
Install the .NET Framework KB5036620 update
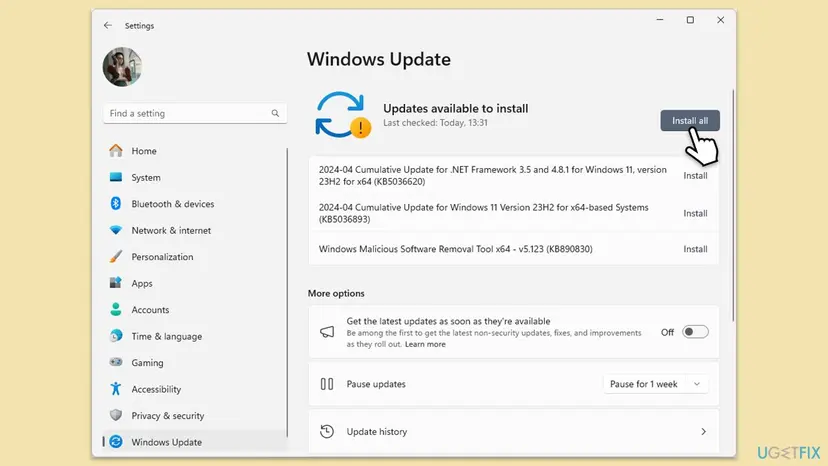point(695,175)
